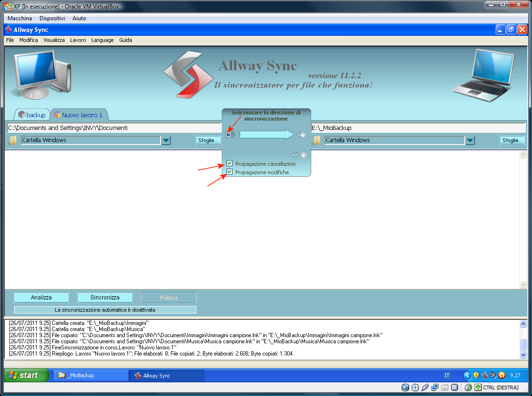Viewport: 532px width, 396px height.
Task: Click VirtualBox network status icon
Action: click(x=435, y=388)
